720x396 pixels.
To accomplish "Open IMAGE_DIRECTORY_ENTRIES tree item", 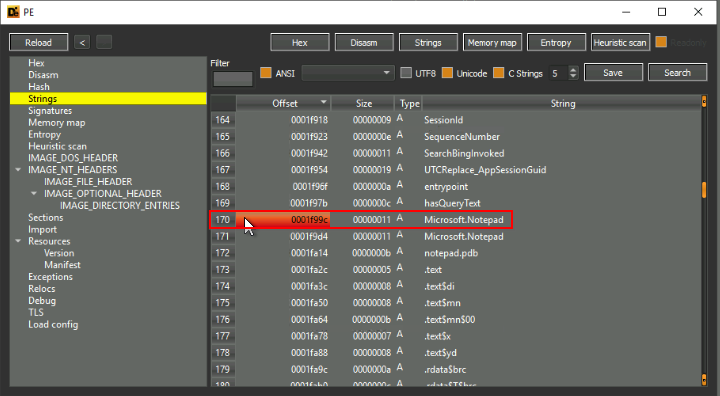I will coord(120,206).
